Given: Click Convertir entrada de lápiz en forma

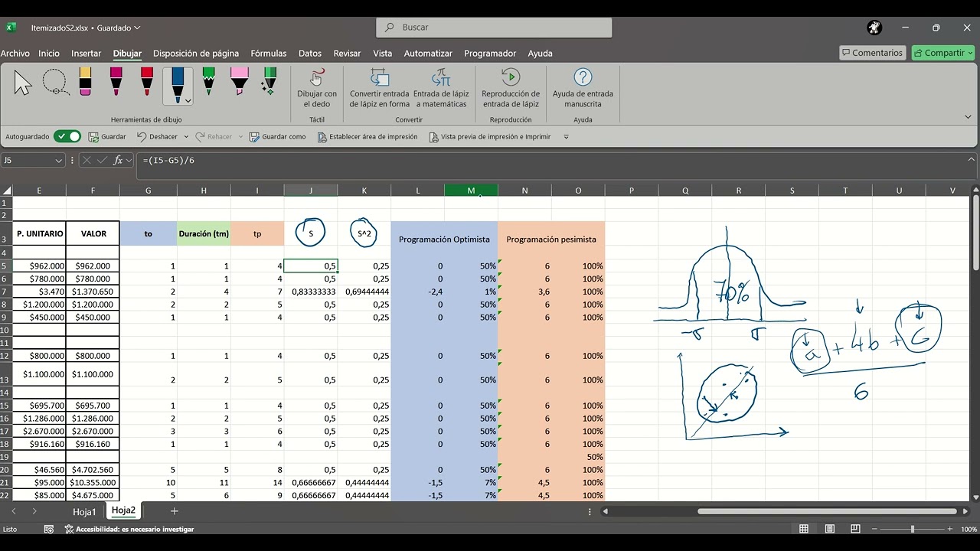Looking at the screenshot, I should point(380,88).
